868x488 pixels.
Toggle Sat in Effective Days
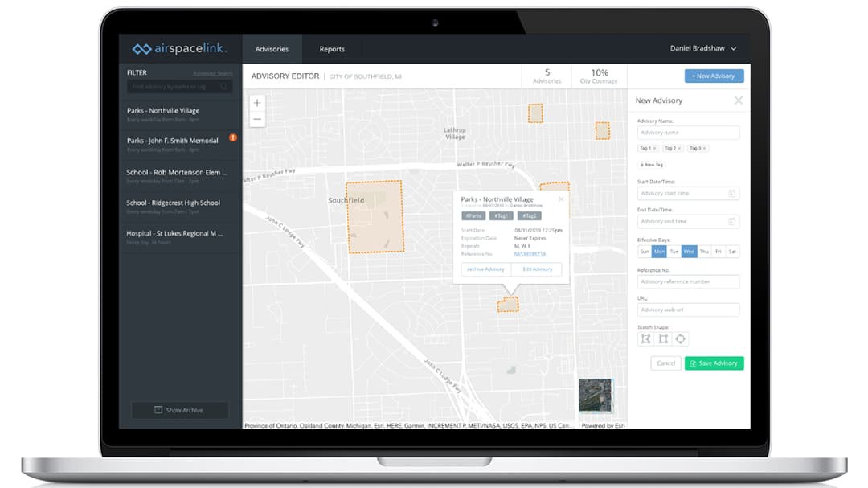pos(732,252)
